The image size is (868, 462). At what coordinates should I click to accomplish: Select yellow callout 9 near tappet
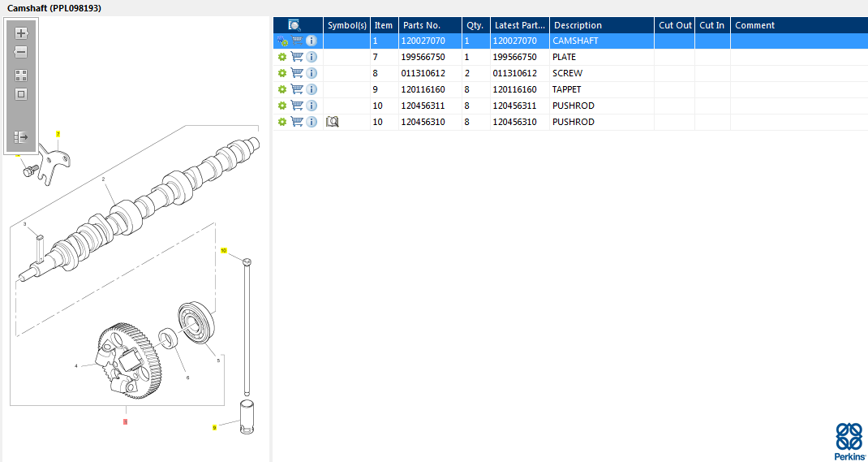214,427
